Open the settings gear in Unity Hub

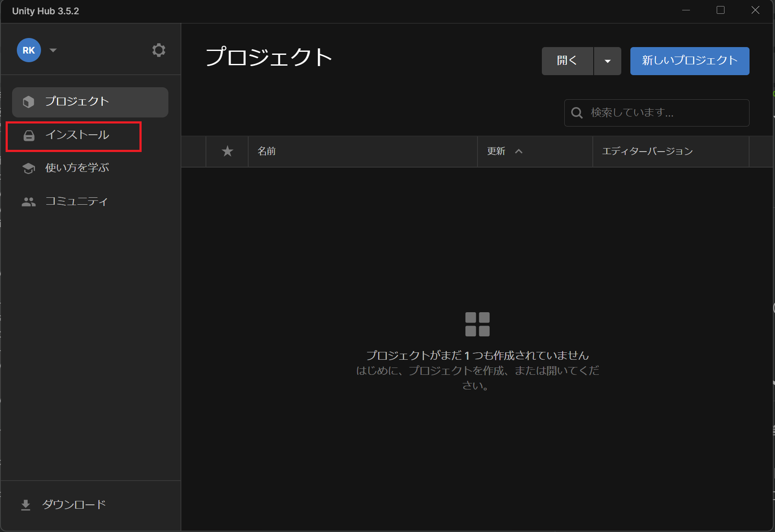point(158,50)
